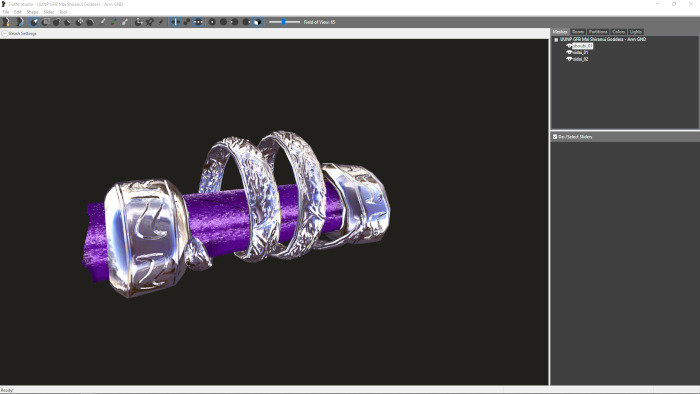Uncheck the Un/Select Sliders checkbox

(x=555, y=137)
